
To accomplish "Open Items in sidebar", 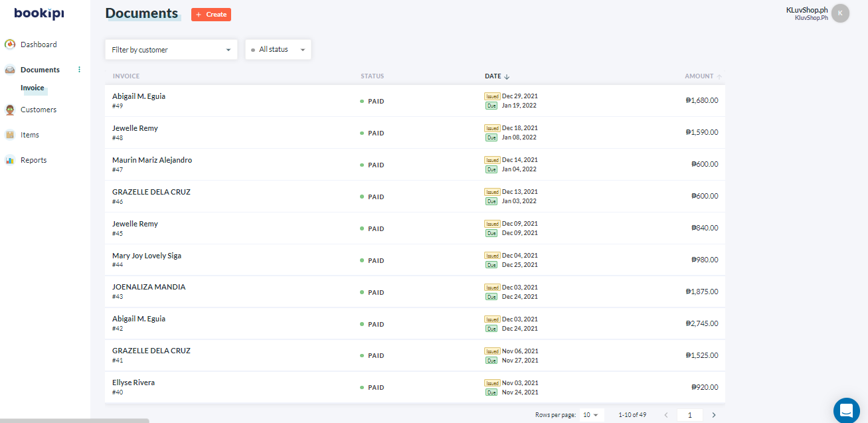I will 30,135.
